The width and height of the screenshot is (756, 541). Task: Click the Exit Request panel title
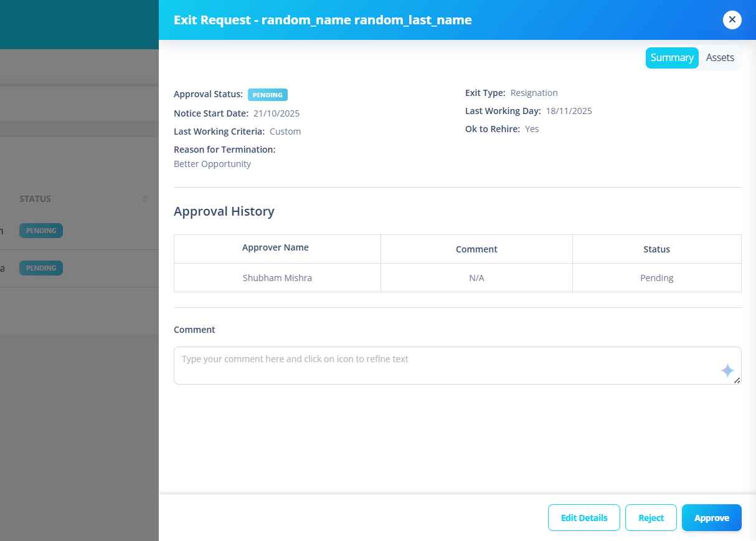(x=323, y=20)
